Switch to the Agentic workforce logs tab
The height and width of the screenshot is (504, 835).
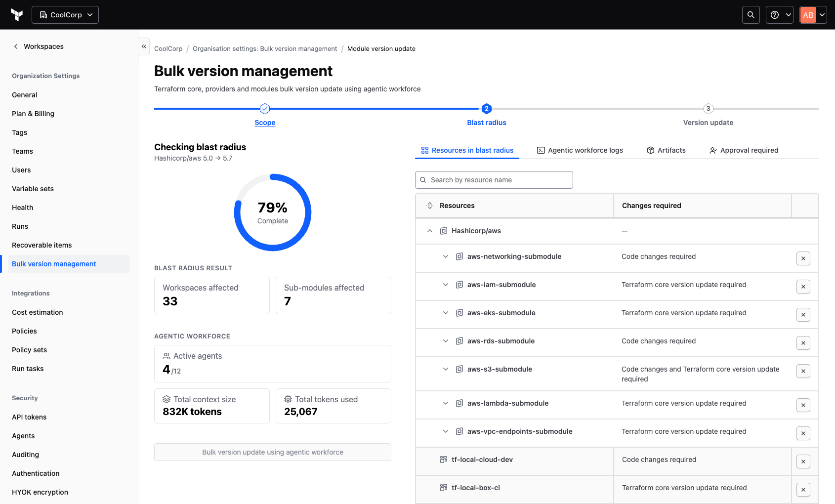pyautogui.click(x=580, y=150)
